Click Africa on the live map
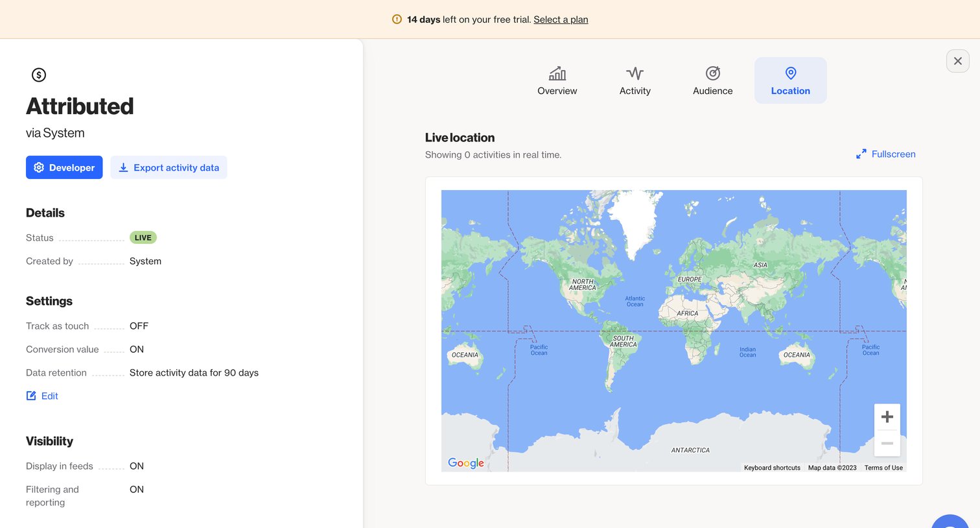 pyautogui.click(x=688, y=313)
